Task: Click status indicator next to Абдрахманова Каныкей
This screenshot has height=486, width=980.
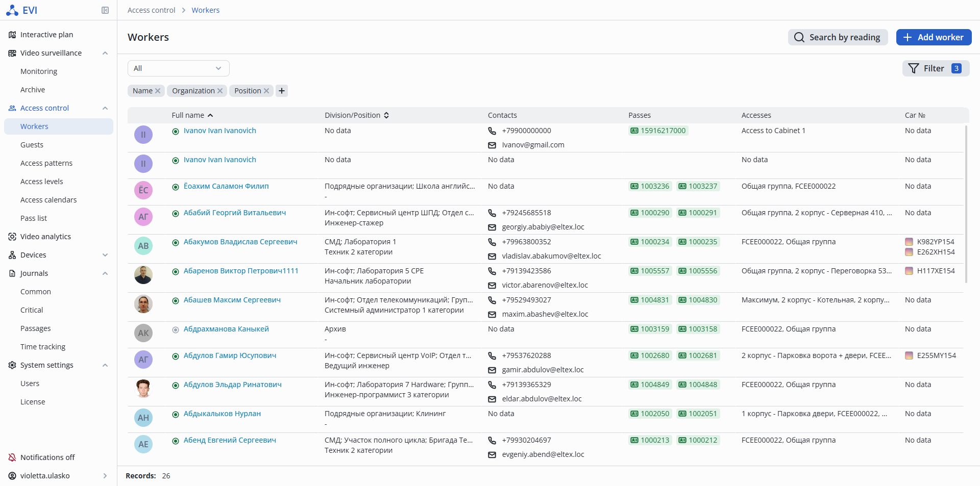Action: [176, 329]
